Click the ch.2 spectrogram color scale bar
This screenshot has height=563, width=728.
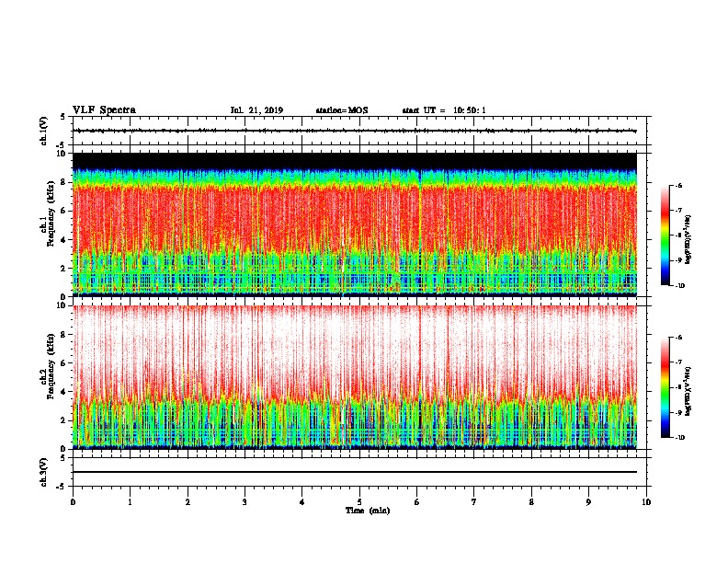[x=665, y=387]
